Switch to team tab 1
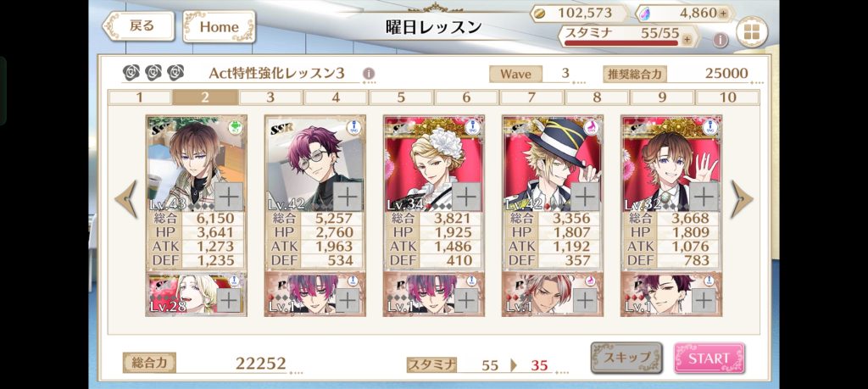Screen dimensions: 868x389 [140, 97]
